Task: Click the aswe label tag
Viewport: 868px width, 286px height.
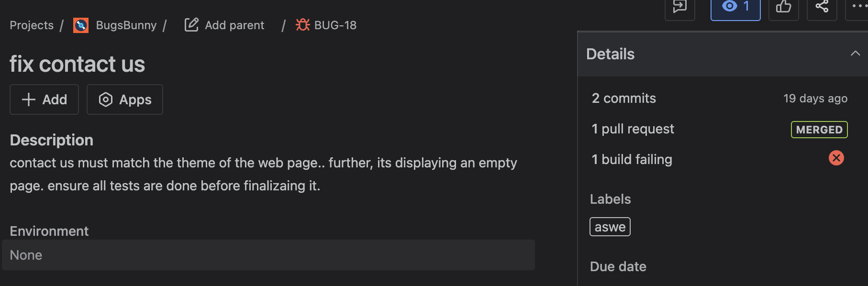Action: [x=610, y=227]
